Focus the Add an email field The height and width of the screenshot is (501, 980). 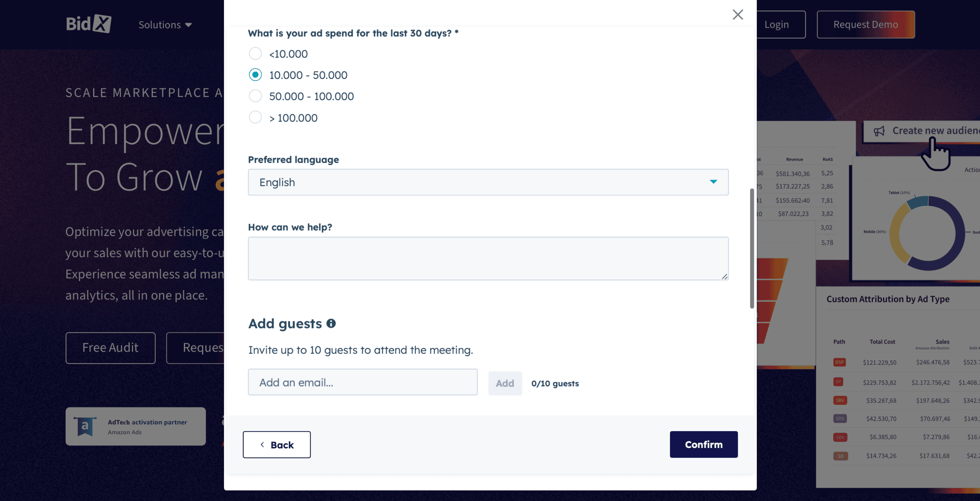pyautogui.click(x=362, y=382)
